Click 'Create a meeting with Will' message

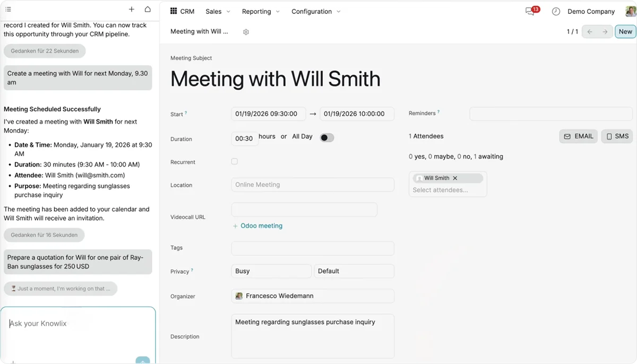pyautogui.click(x=78, y=78)
